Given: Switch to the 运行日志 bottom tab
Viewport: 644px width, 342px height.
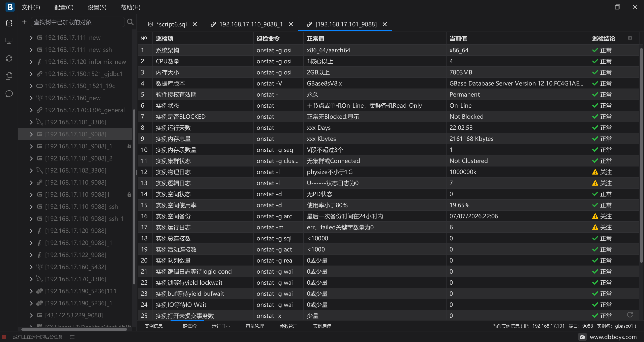Looking at the screenshot, I should (221, 326).
